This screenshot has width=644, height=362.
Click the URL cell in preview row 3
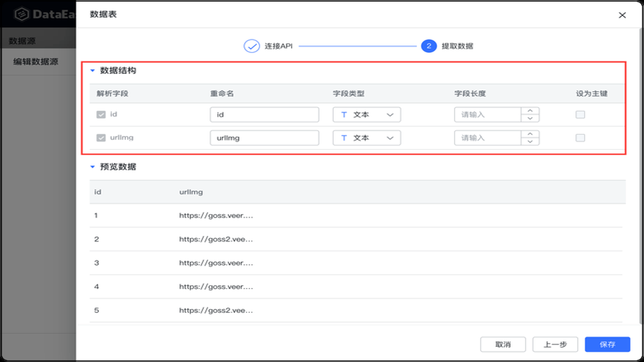(x=216, y=263)
